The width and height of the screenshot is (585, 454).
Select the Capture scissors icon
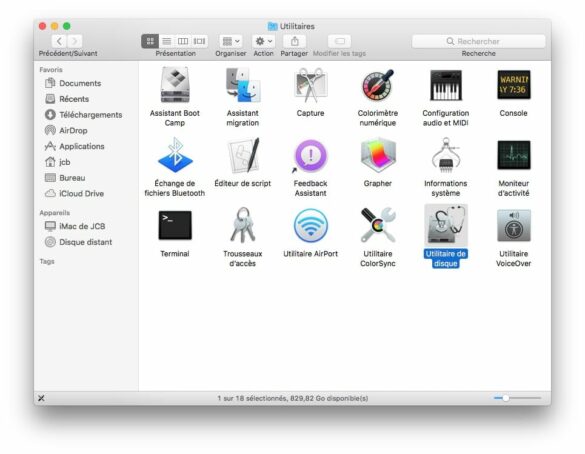pyautogui.click(x=310, y=85)
